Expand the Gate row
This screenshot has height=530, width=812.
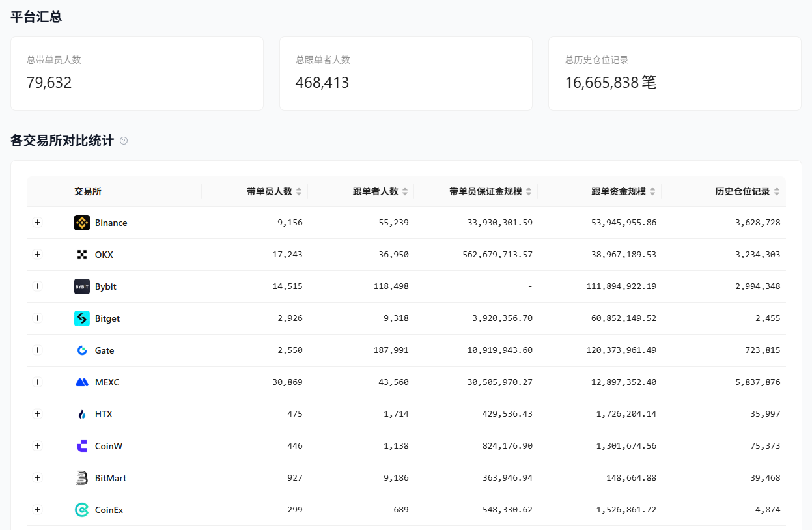(37, 350)
